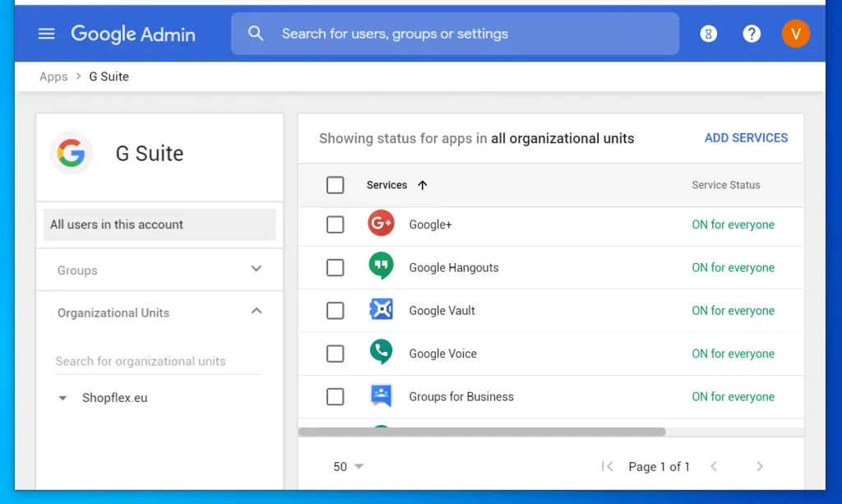Click the Google Vault icon

381,310
